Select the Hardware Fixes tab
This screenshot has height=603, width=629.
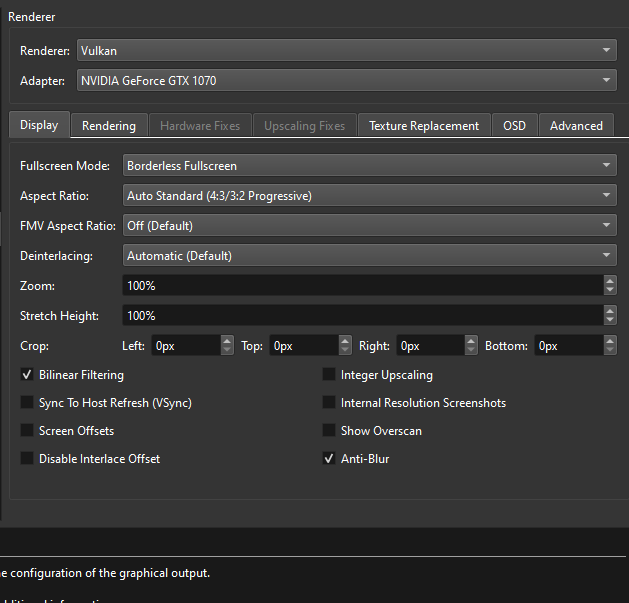200,126
